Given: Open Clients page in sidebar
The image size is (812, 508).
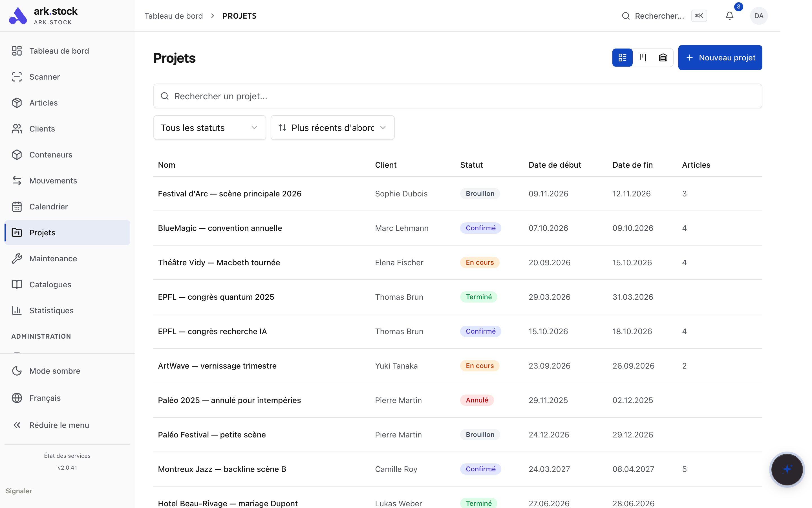Looking at the screenshot, I should pos(67,129).
